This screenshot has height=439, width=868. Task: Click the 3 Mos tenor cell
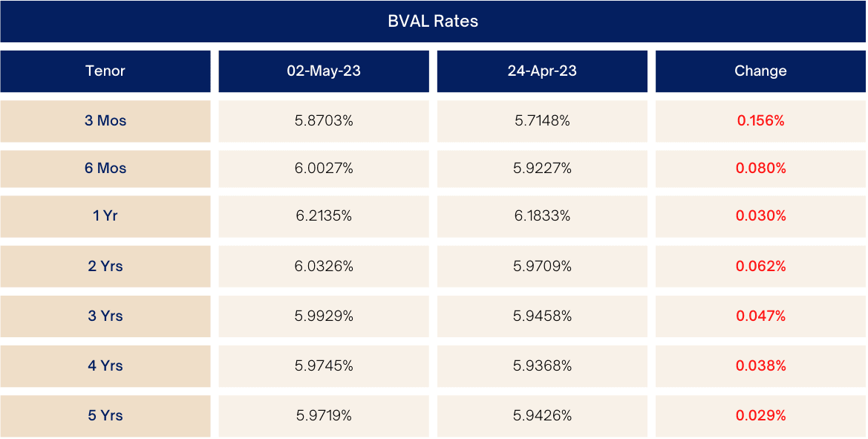(105, 120)
